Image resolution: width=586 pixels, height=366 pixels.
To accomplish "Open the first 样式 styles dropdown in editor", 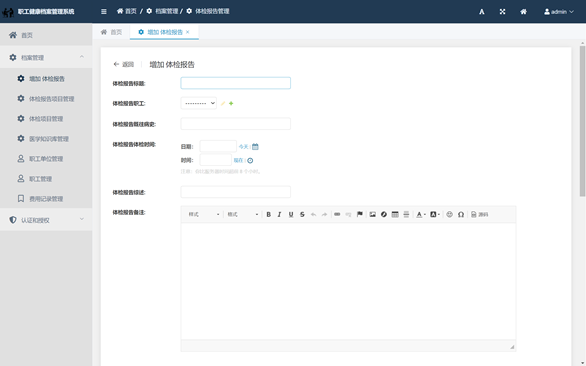I will (204, 214).
